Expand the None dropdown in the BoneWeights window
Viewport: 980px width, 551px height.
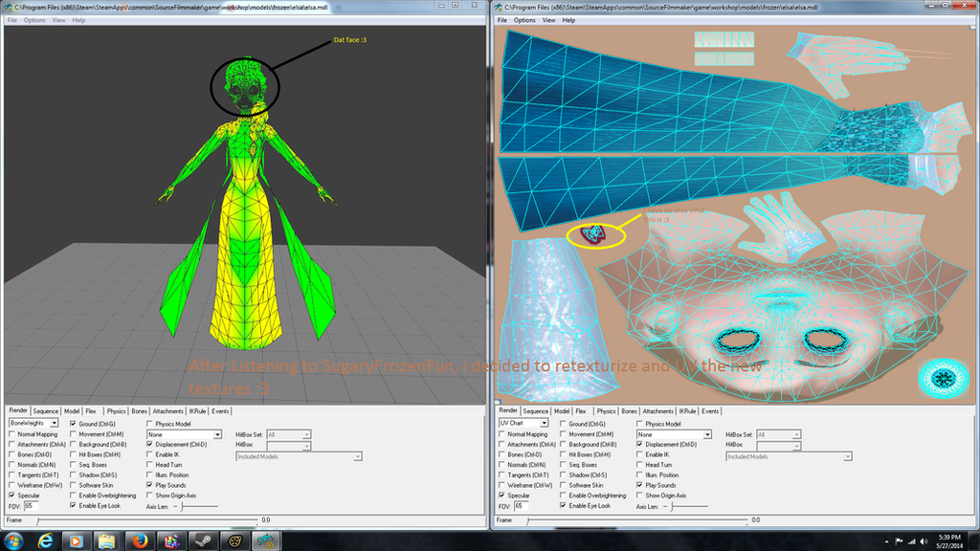point(185,434)
